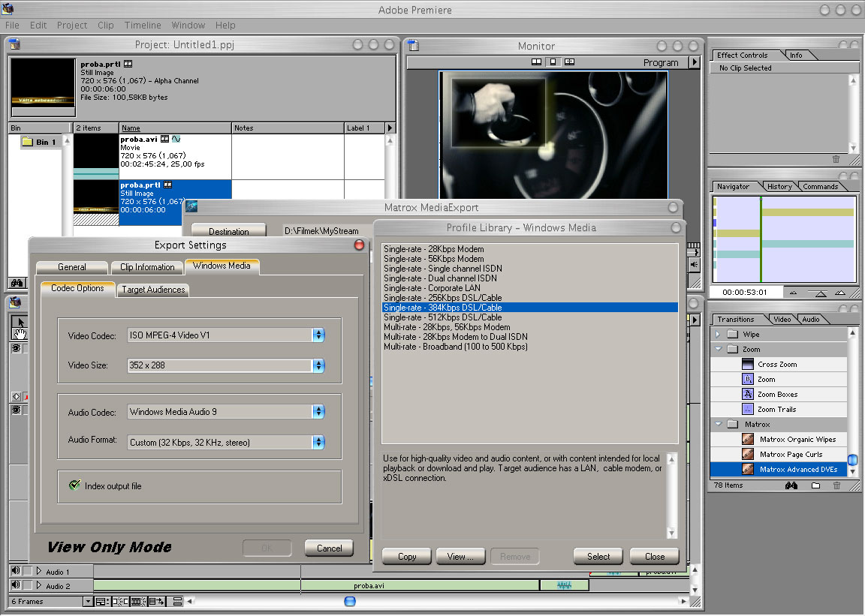Screen dimensions: 865x616
Task: Open the 6 Frames time zoom dropdown
Action: click(x=88, y=601)
